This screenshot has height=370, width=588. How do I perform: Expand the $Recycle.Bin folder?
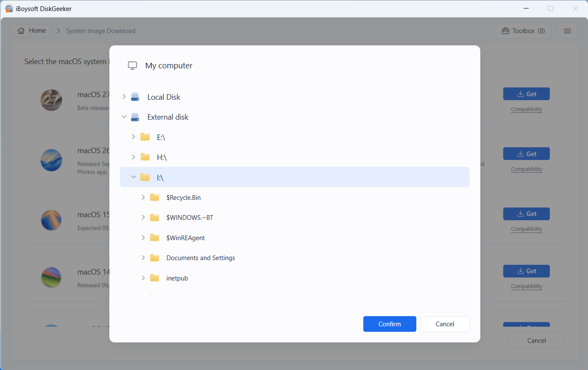143,197
